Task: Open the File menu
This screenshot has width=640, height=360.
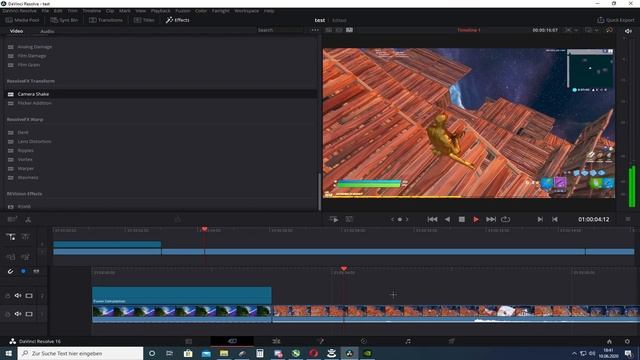Action: 45,11
